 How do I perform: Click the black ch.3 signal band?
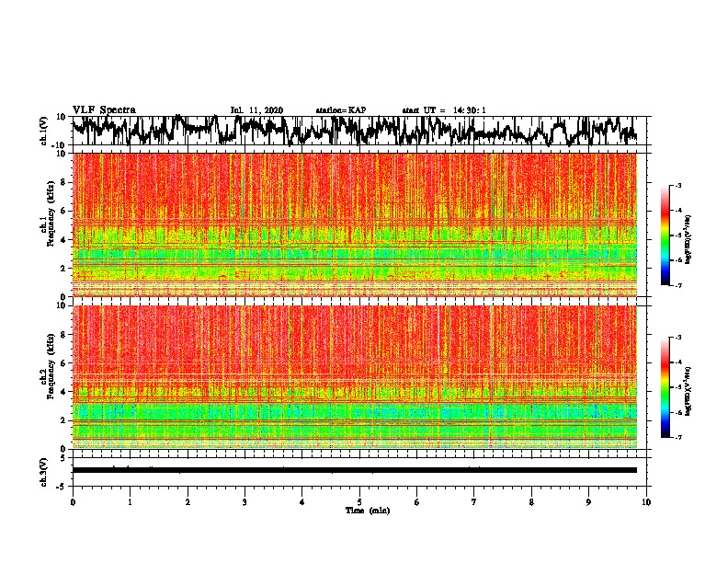(x=355, y=470)
